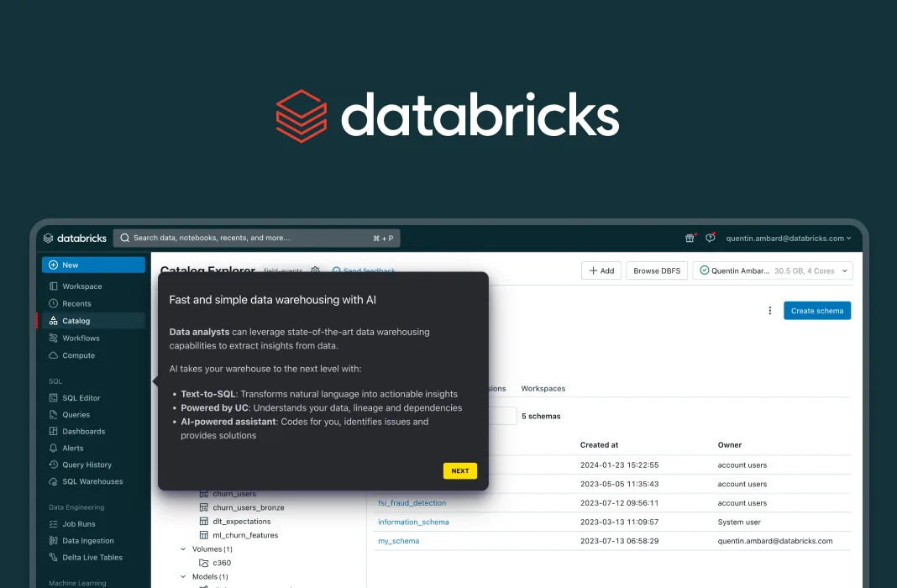Click the Queries icon in sidebar

click(53, 415)
